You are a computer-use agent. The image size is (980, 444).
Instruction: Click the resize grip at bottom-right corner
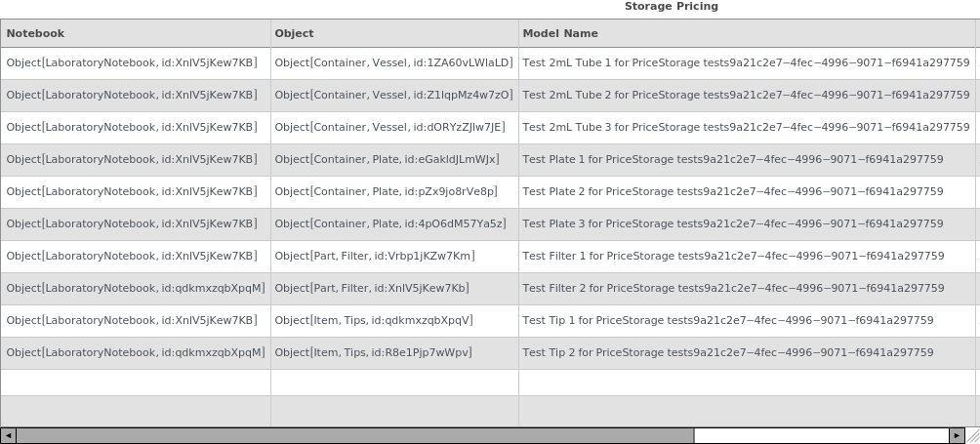[x=973, y=436]
